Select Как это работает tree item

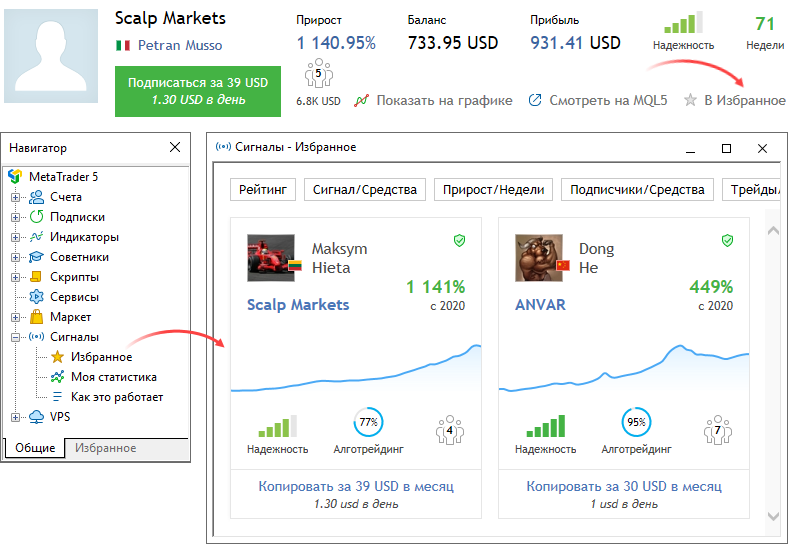pos(117,397)
